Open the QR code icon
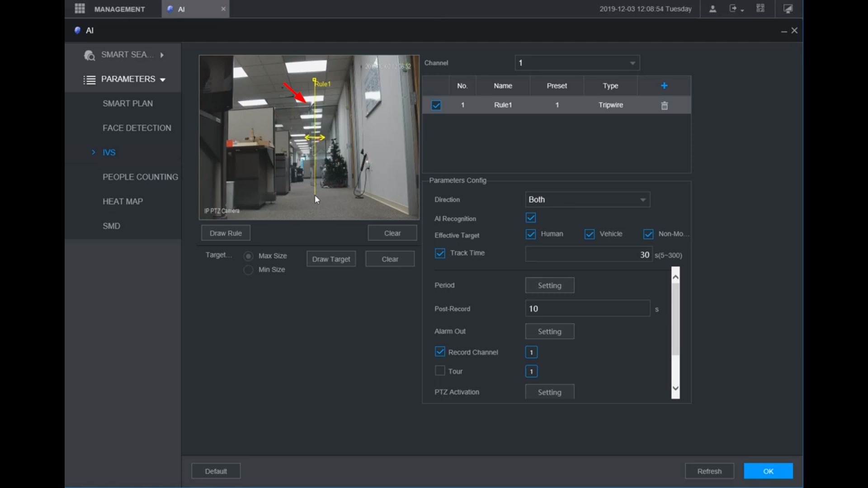The width and height of the screenshot is (868, 488). click(760, 9)
